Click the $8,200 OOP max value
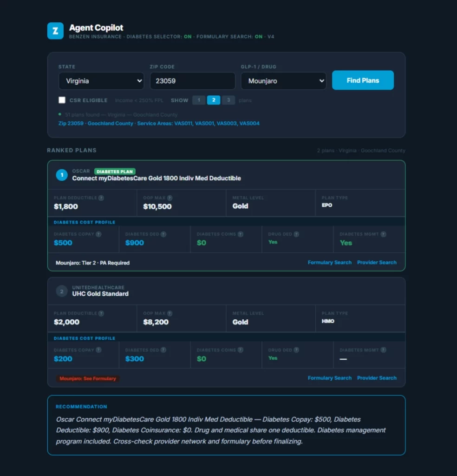The height and width of the screenshot is (476, 457). pos(156,322)
